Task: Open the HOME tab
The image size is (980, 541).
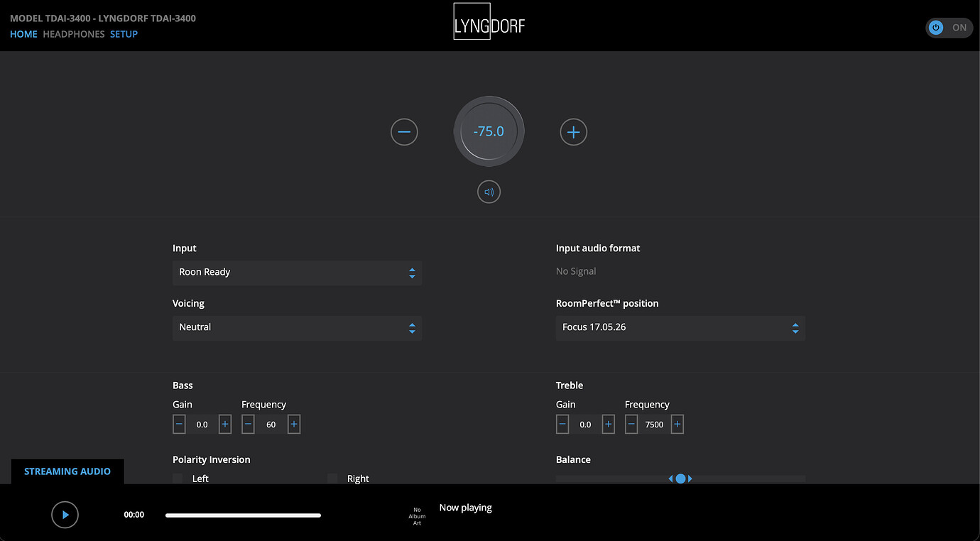Action: (x=23, y=34)
